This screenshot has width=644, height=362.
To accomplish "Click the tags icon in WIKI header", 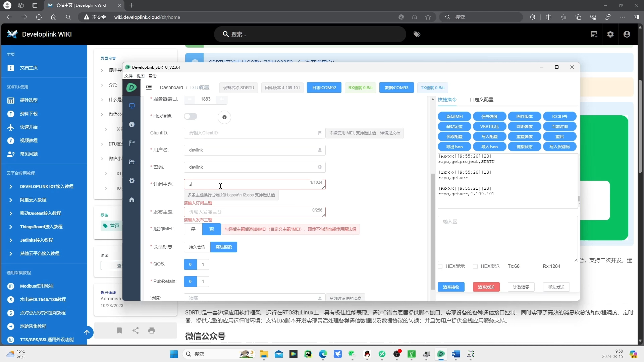I will point(417,34).
